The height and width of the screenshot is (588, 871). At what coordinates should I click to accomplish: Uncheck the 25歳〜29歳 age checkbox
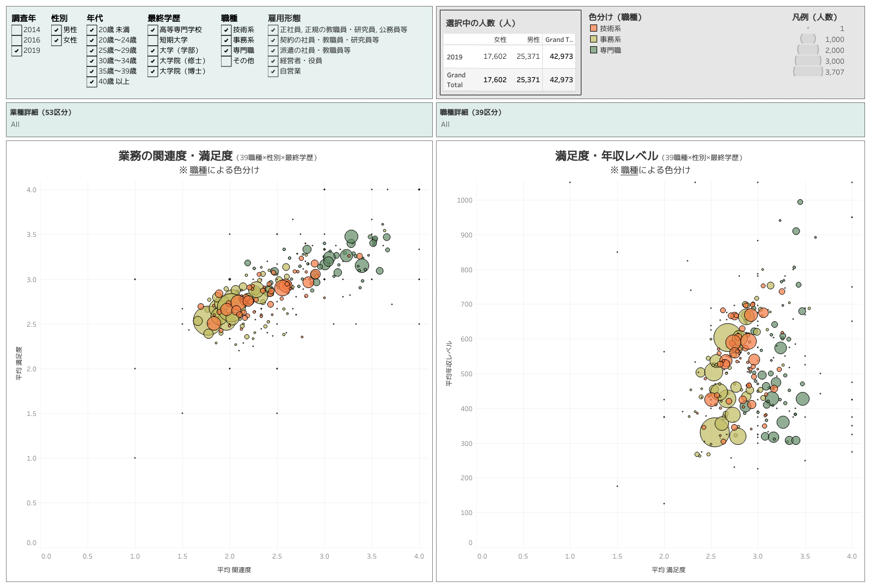[92, 51]
